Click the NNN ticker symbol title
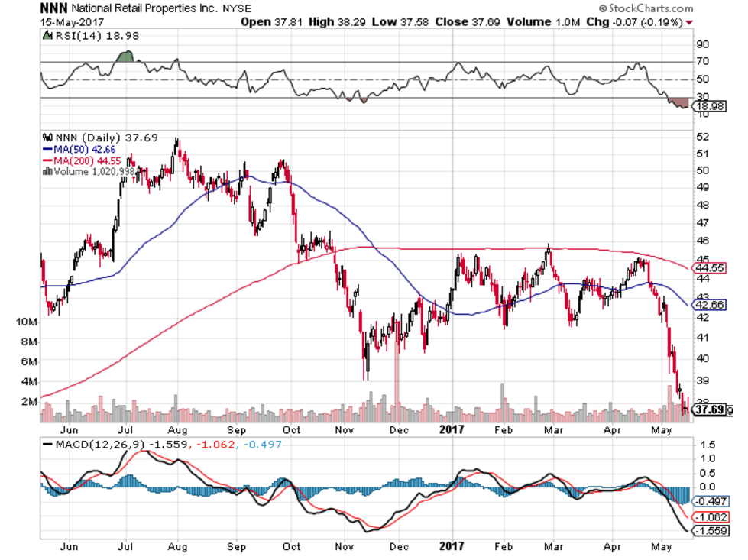Screen dimensions: 748x560 (54, 8)
